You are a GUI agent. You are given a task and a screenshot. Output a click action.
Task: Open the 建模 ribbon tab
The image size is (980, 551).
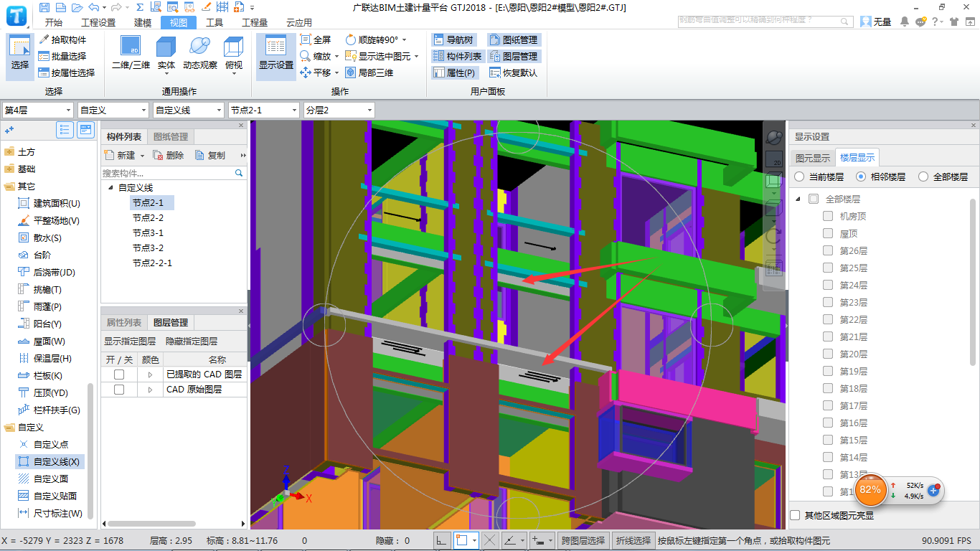(x=143, y=22)
